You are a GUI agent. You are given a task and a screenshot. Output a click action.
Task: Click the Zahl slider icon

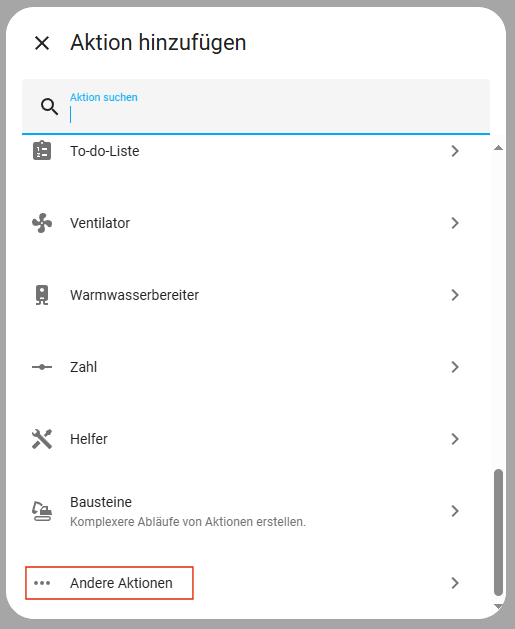(42, 367)
